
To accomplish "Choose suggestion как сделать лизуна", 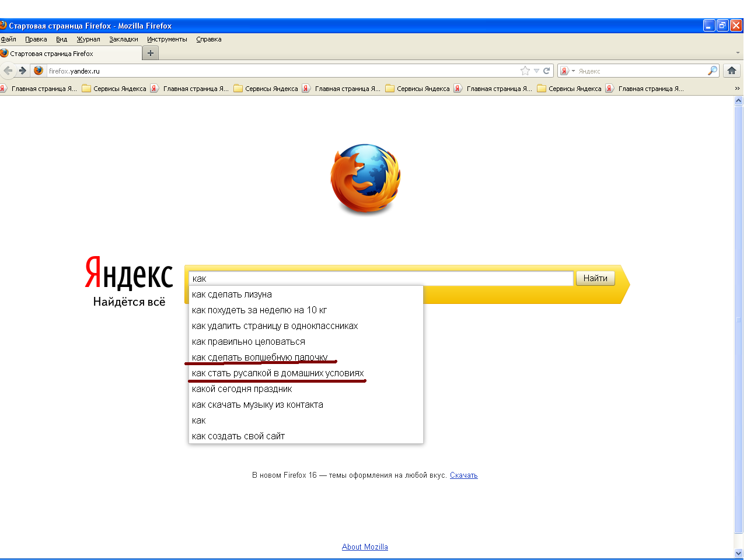I will click(x=306, y=295).
